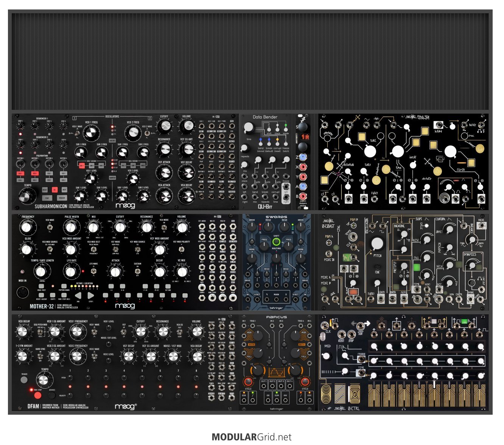The height and width of the screenshot is (445, 504).
Task: Click the Subharmonicon RESET button
Action: (45, 190)
